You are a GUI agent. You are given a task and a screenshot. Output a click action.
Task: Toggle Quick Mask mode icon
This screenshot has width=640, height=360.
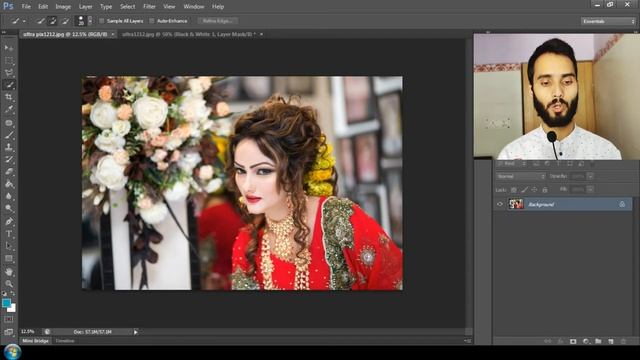point(9,320)
